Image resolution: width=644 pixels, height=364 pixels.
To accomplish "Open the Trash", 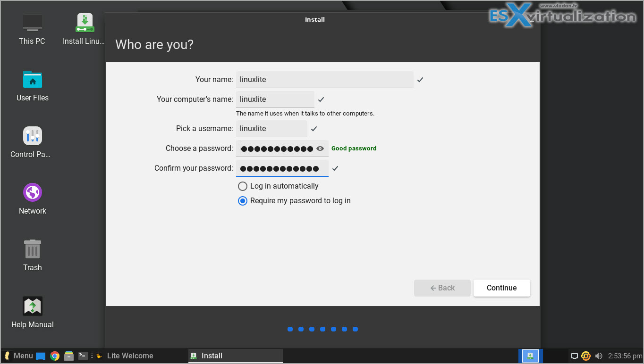I will (x=32, y=255).
